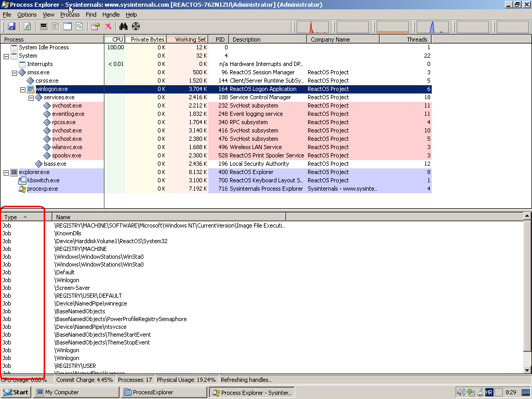
Task: Click the volume speaker tray icon
Action: coord(461,393)
